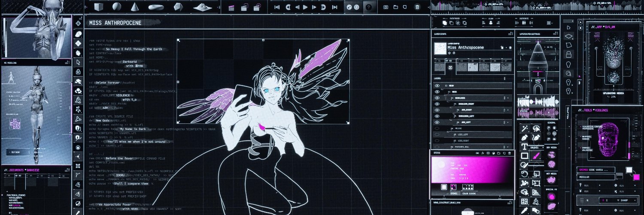The image size is (644, 215).
Task: Select the cone primitive shape
Action: 135,6
